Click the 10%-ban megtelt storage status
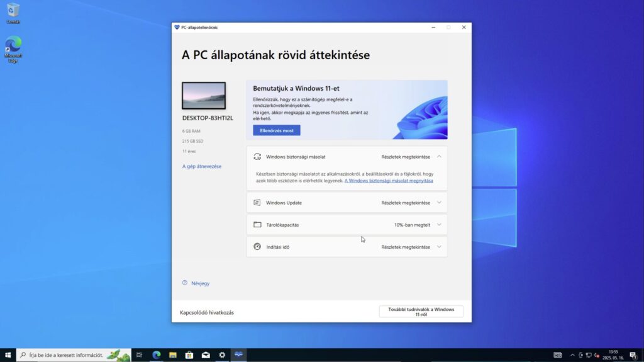The image size is (644, 362). [x=412, y=225]
